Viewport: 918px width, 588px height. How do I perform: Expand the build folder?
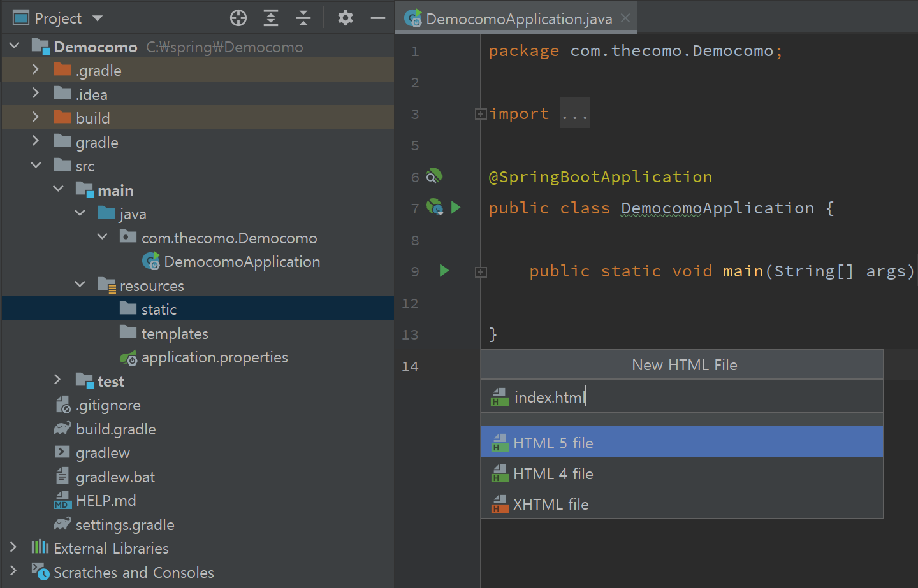[36, 117]
